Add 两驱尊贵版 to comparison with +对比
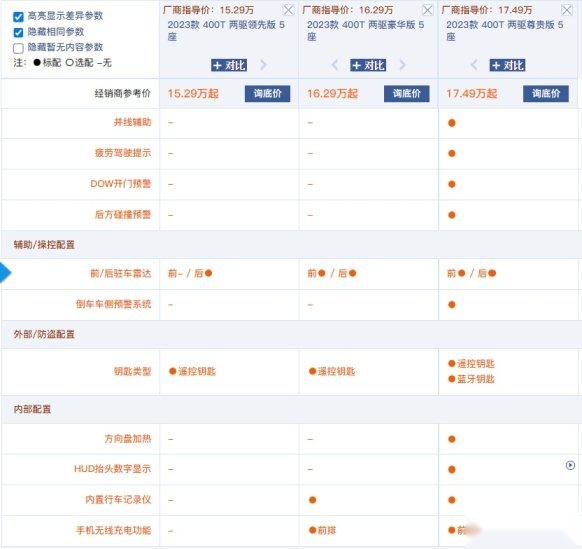 [507, 65]
